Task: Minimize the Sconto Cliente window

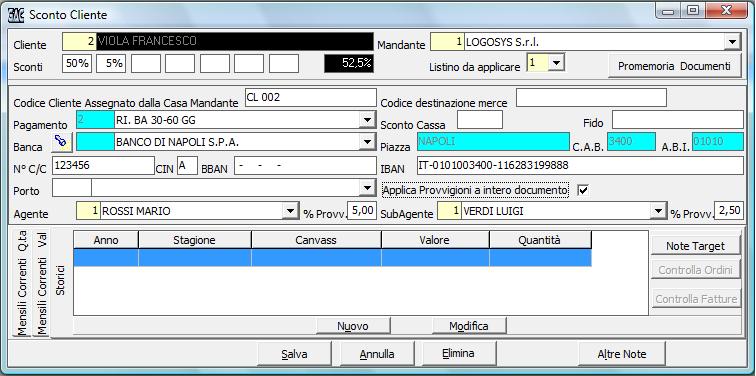Action: click(x=668, y=11)
